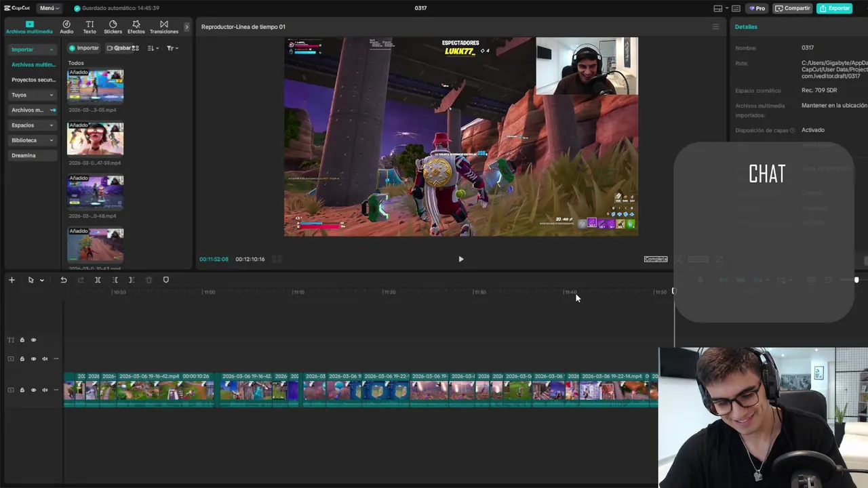Undo the last timeline action
The image size is (868, 488).
coord(64,280)
